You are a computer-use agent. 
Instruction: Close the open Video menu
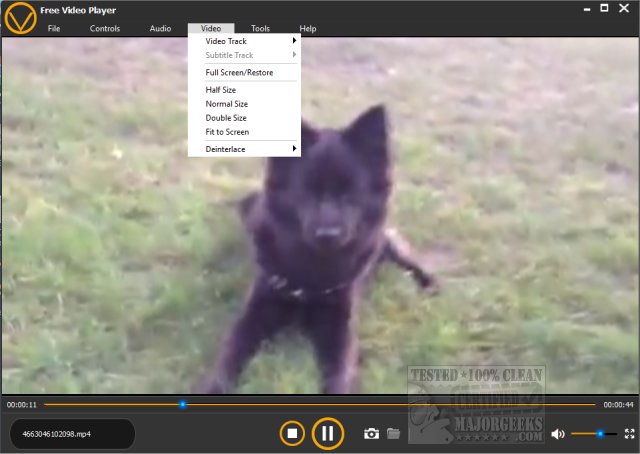[211, 28]
